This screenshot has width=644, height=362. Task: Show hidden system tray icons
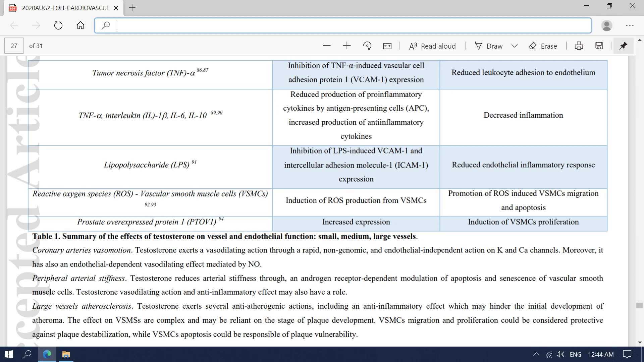(536, 354)
